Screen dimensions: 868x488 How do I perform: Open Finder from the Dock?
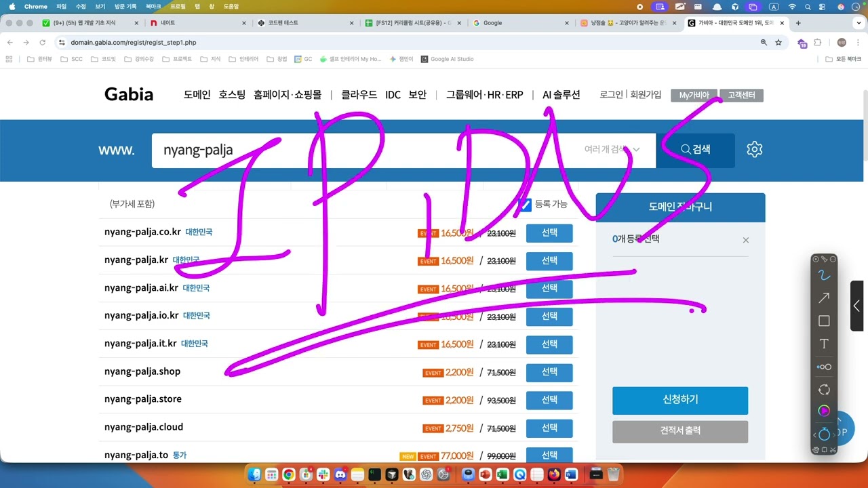[254, 474]
